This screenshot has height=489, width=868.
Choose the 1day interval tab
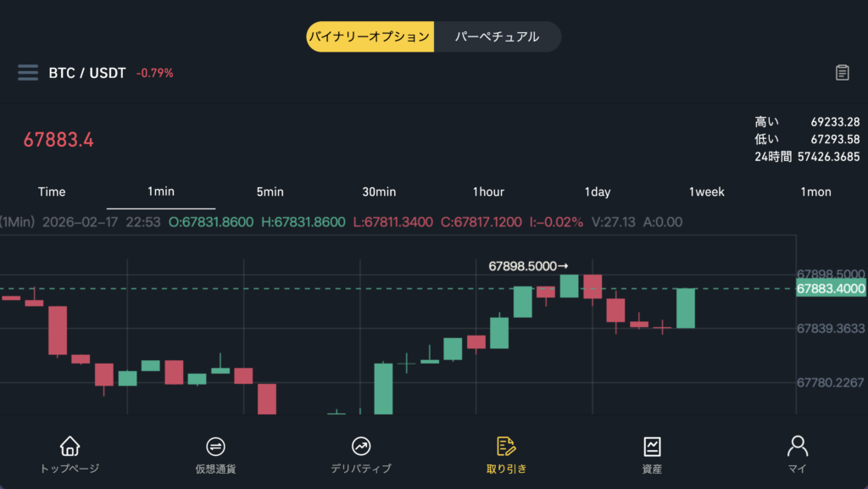coord(598,192)
